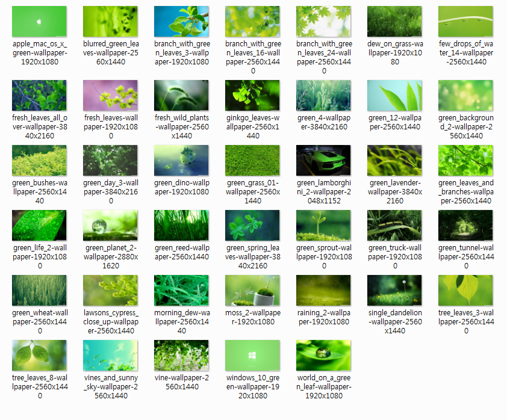Click the file name green_reed-wallpaper-2560x1440
Image resolution: width=507 pixels, height=420 pixels.
coord(182,252)
